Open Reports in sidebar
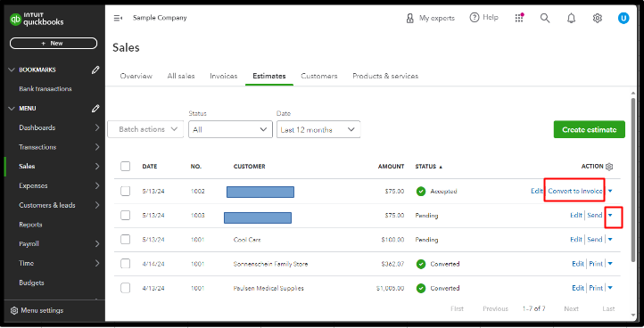This screenshot has width=644, height=328. (x=30, y=225)
